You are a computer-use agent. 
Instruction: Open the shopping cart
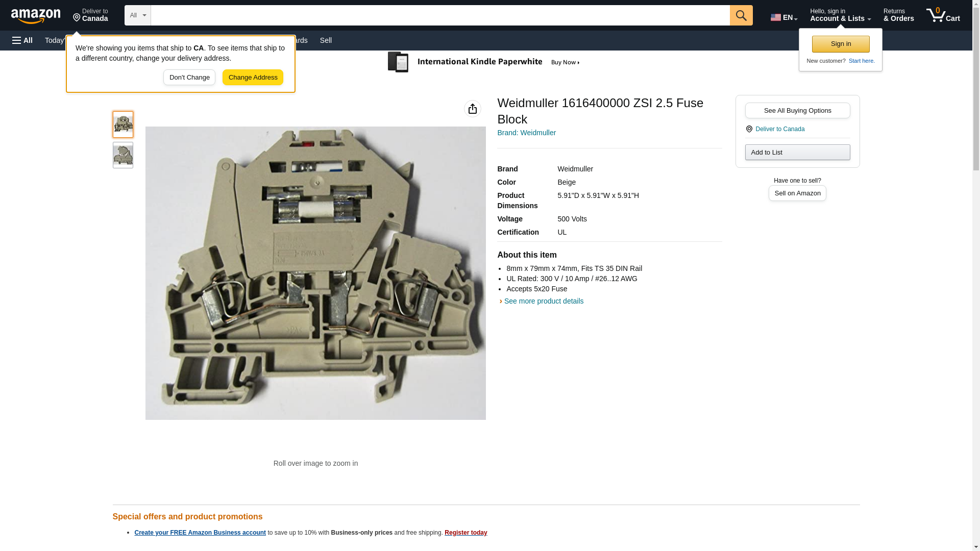pos(943,15)
